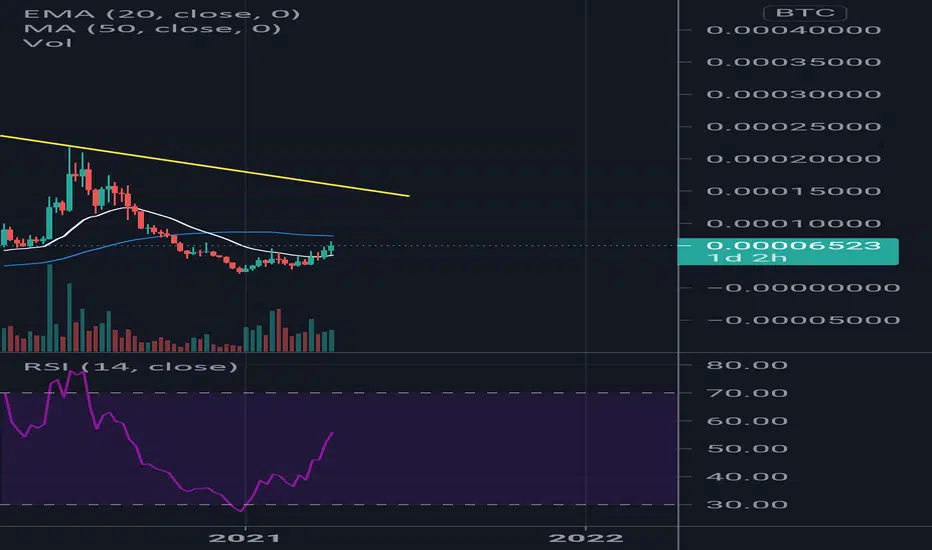Click the RSI 50.00 scale label

[747, 448]
